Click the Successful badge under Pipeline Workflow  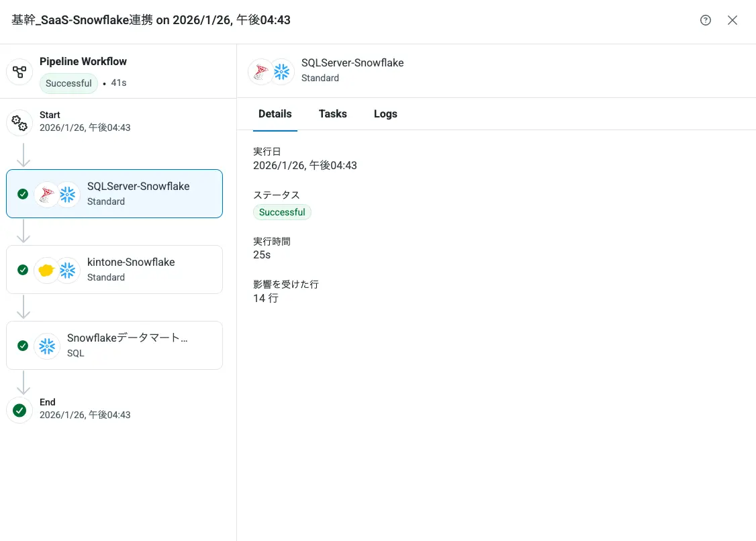click(68, 83)
